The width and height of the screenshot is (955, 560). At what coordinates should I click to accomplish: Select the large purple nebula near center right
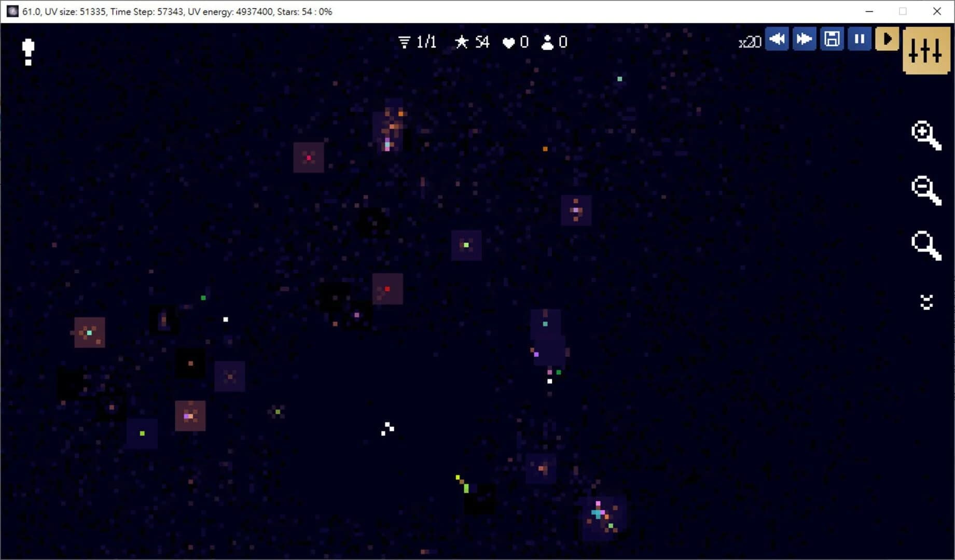click(546, 337)
